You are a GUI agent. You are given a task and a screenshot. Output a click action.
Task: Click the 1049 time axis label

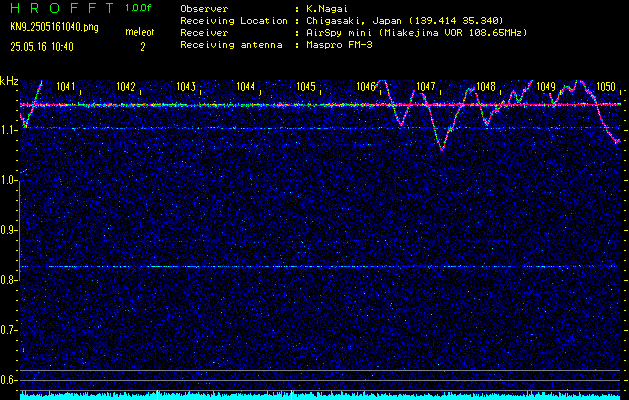(546, 86)
